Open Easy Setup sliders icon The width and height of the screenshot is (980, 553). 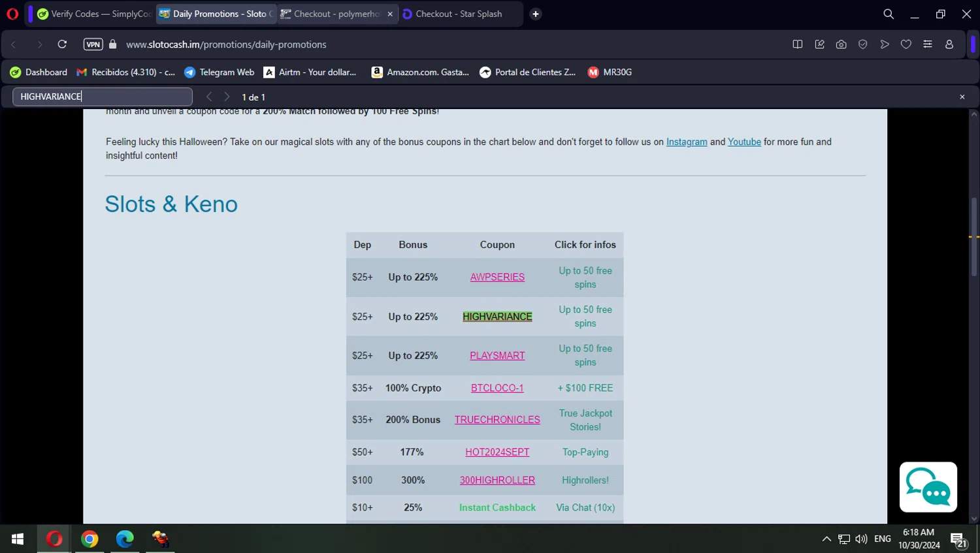pos(928,44)
